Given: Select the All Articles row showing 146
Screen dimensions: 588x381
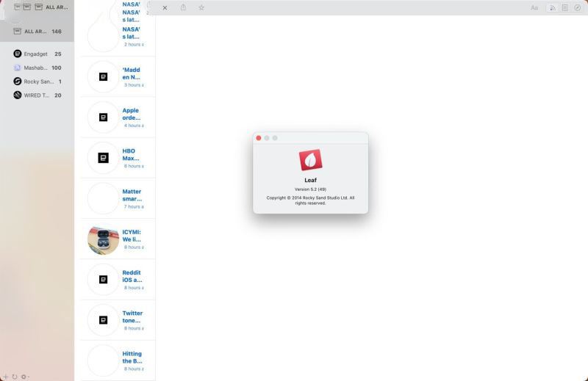Looking at the screenshot, I should 37,32.
